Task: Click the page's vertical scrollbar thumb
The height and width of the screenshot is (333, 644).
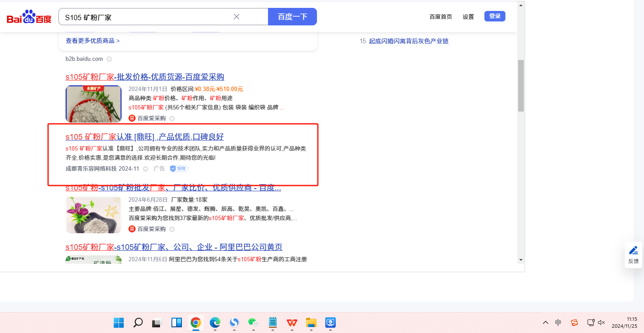Action: click(521, 85)
